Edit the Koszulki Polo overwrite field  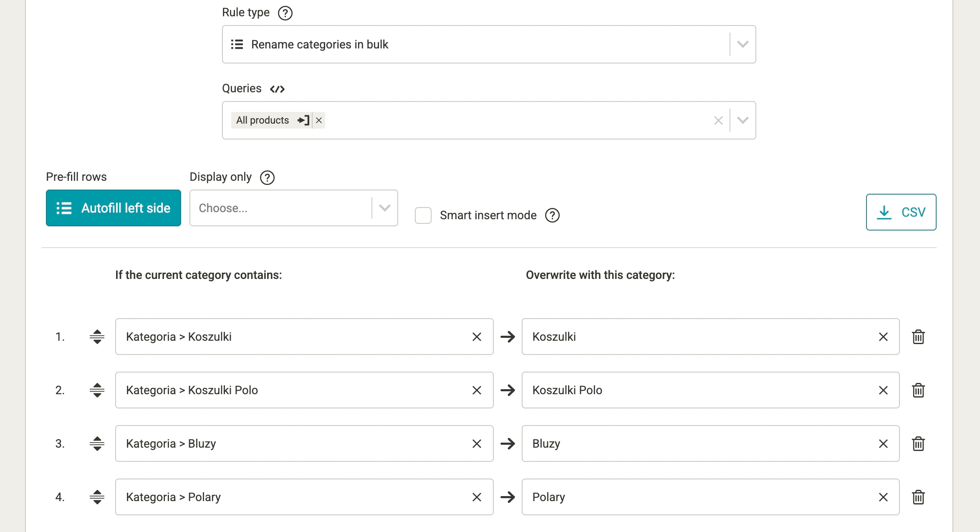tap(710, 390)
